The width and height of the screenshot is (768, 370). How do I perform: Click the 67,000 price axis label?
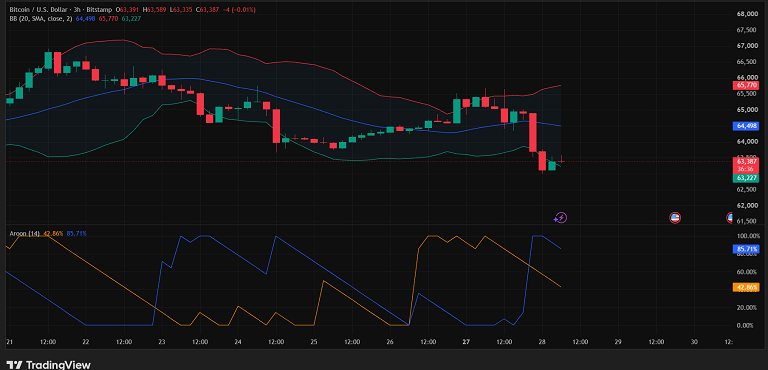[746, 46]
